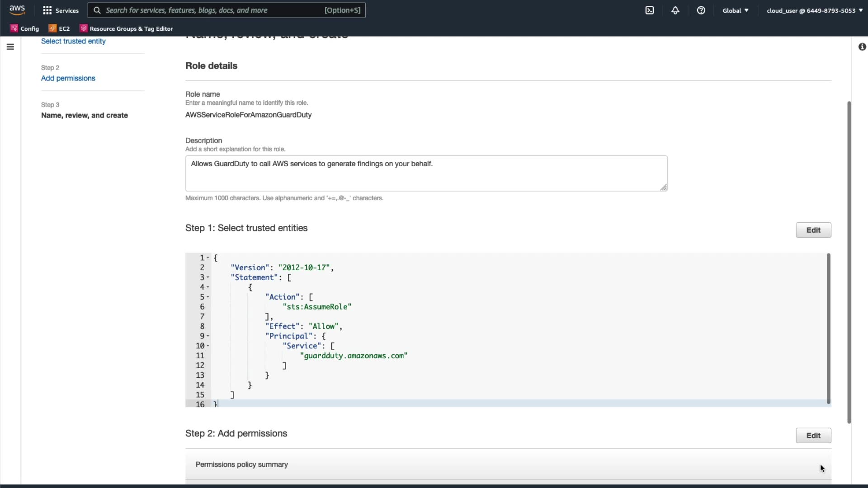Screen dimensions: 868x488
Task: Open the EC2 bookmark shortcut
Action: click(59, 28)
